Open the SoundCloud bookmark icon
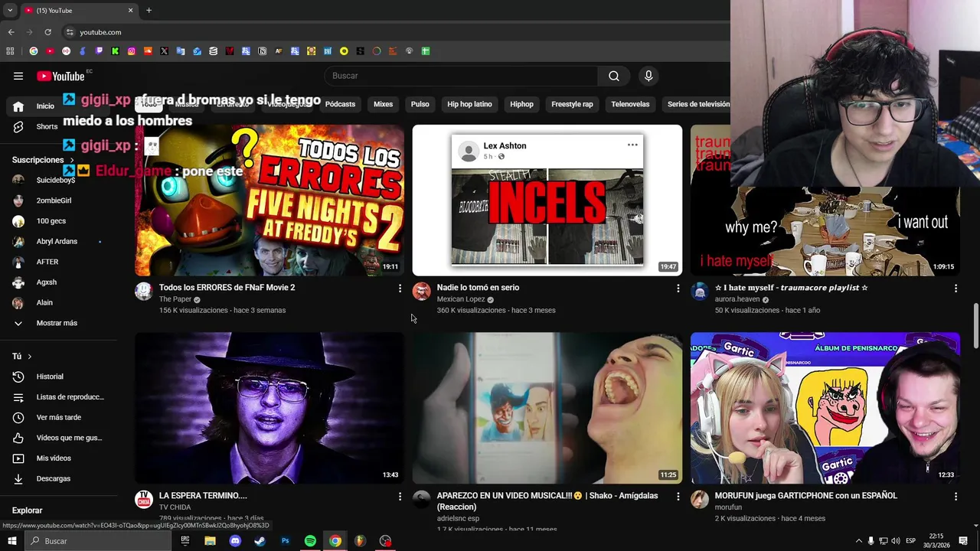The width and height of the screenshot is (980, 551). pos(148,51)
